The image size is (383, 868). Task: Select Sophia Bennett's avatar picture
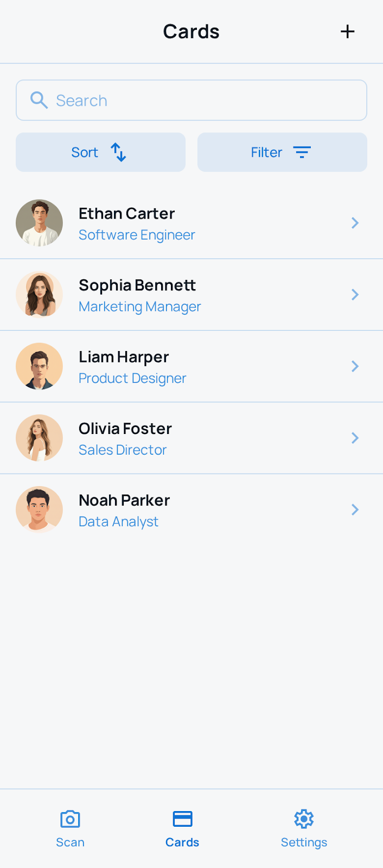(x=39, y=295)
